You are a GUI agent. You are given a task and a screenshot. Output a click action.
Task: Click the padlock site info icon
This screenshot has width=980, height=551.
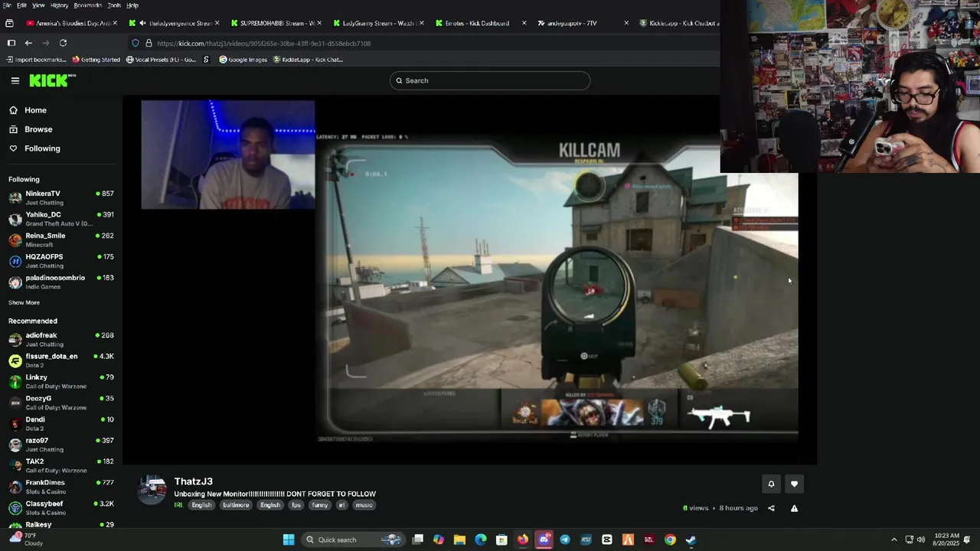pos(149,43)
